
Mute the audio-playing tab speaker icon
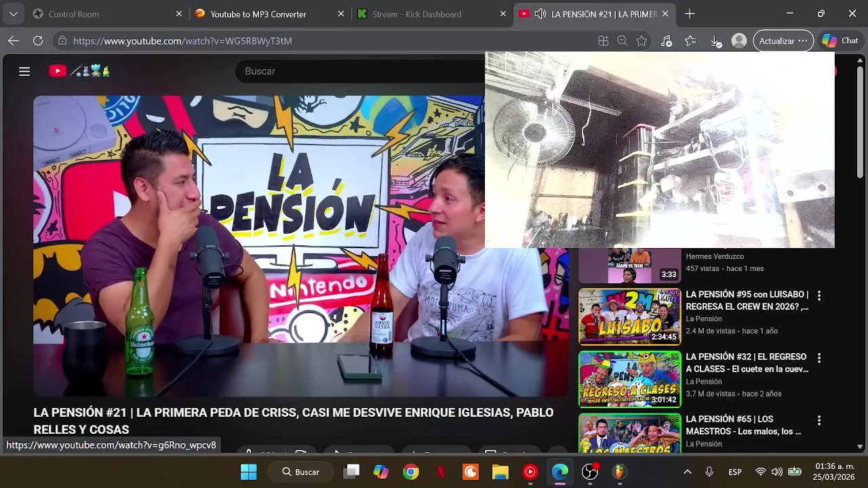point(540,14)
